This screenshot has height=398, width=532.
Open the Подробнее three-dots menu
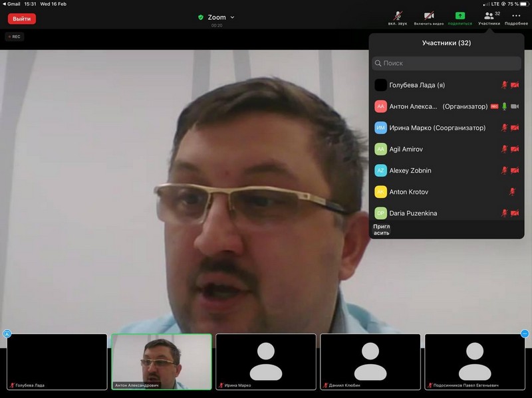[x=516, y=16]
